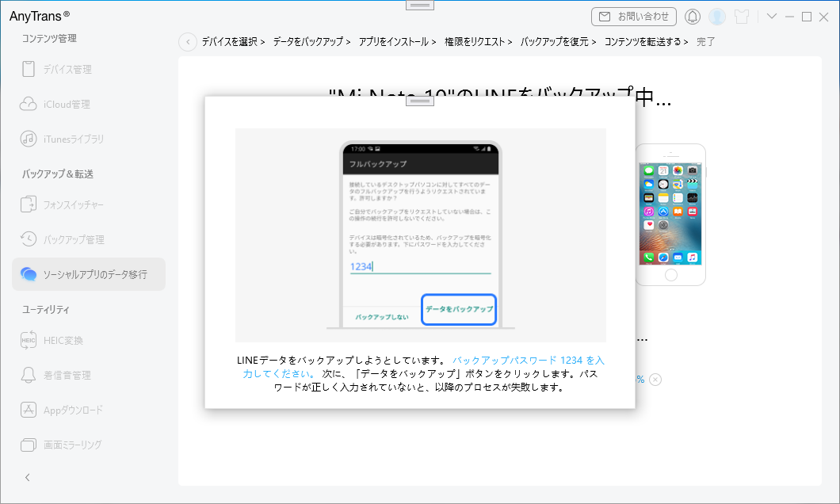Open the title bar dropdown chevron menu
This screenshot has height=504, width=840.
(x=771, y=16)
